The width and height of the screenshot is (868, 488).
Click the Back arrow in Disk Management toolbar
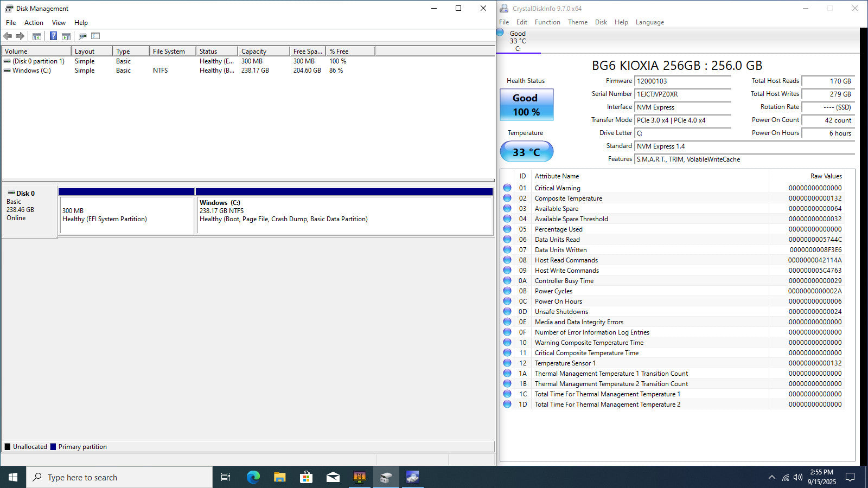(8, 36)
